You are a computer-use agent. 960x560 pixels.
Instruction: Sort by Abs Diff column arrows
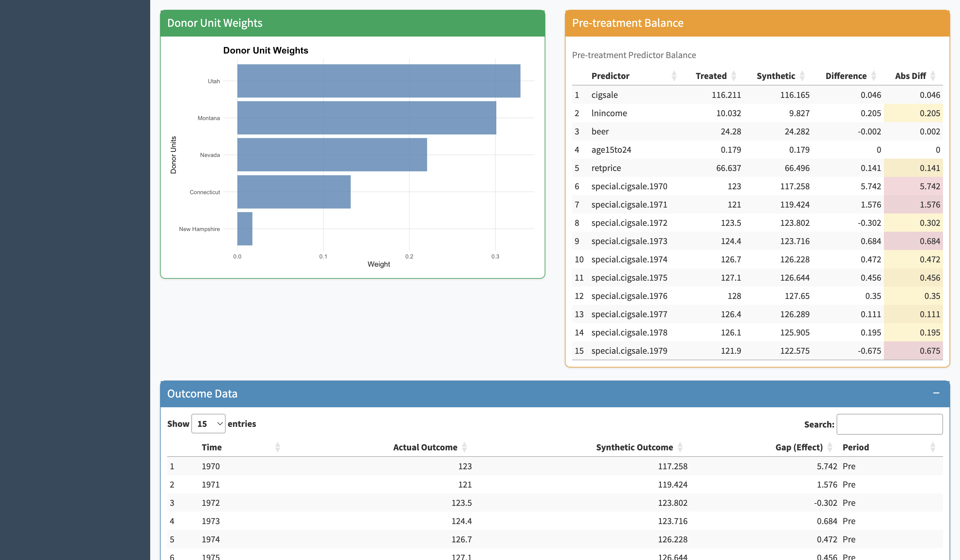click(933, 76)
